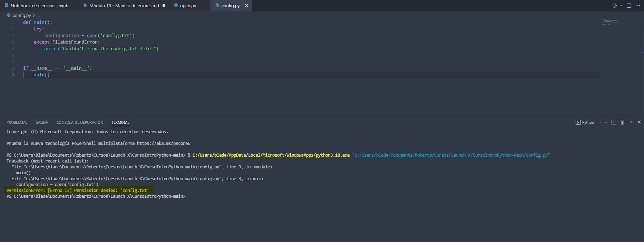This screenshot has height=242, width=644.
Task: Open the SALIDA panel tab
Action: coord(42,122)
